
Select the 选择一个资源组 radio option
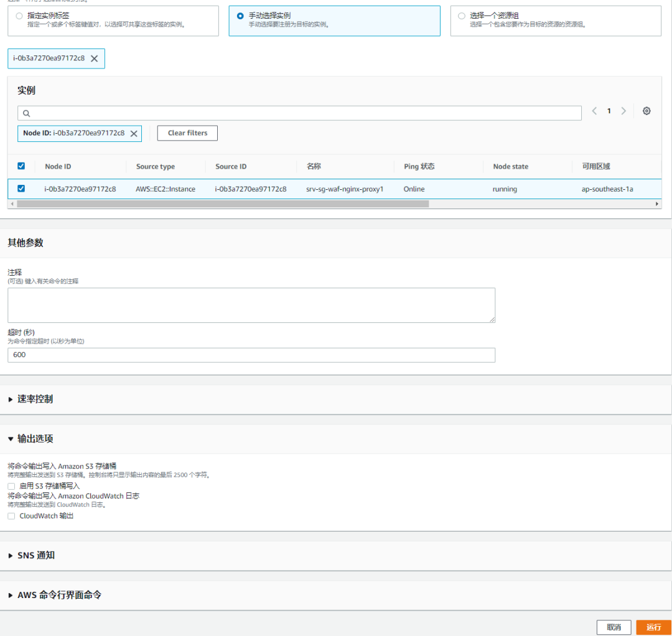click(461, 16)
